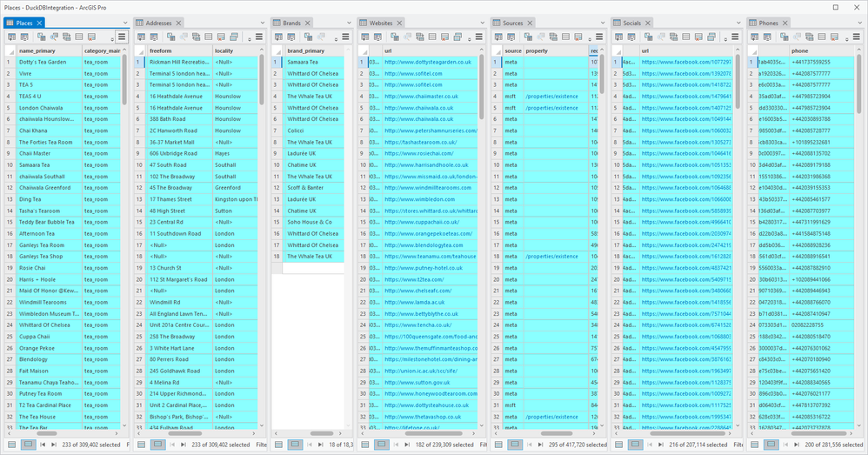The height and width of the screenshot is (455, 868).
Task: Expand the Brands pane options chevron
Action: click(349, 23)
